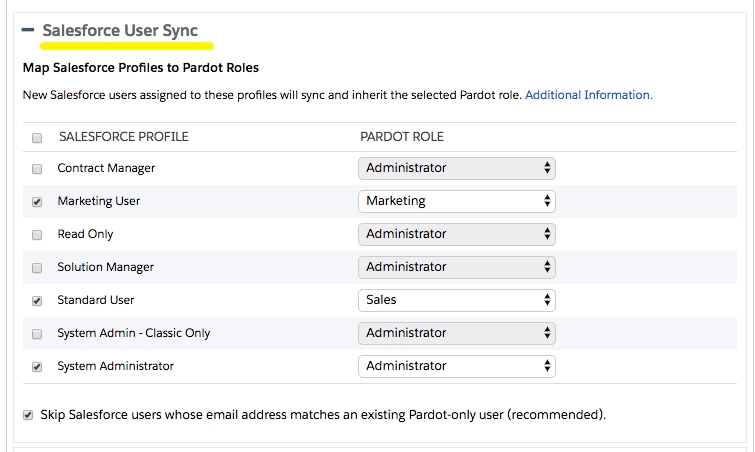Click the Marketing User profile name
This screenshot has height=452, width=755.
99,201
